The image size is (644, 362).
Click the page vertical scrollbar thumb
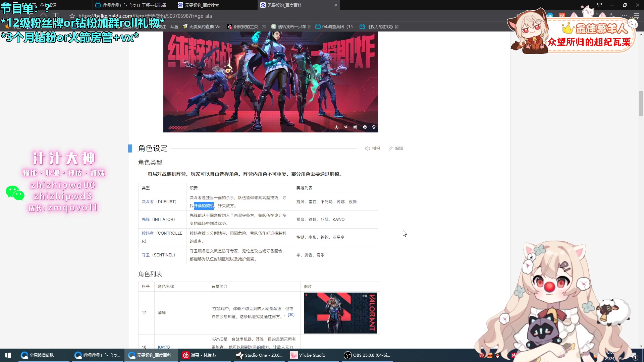point(641,104)
